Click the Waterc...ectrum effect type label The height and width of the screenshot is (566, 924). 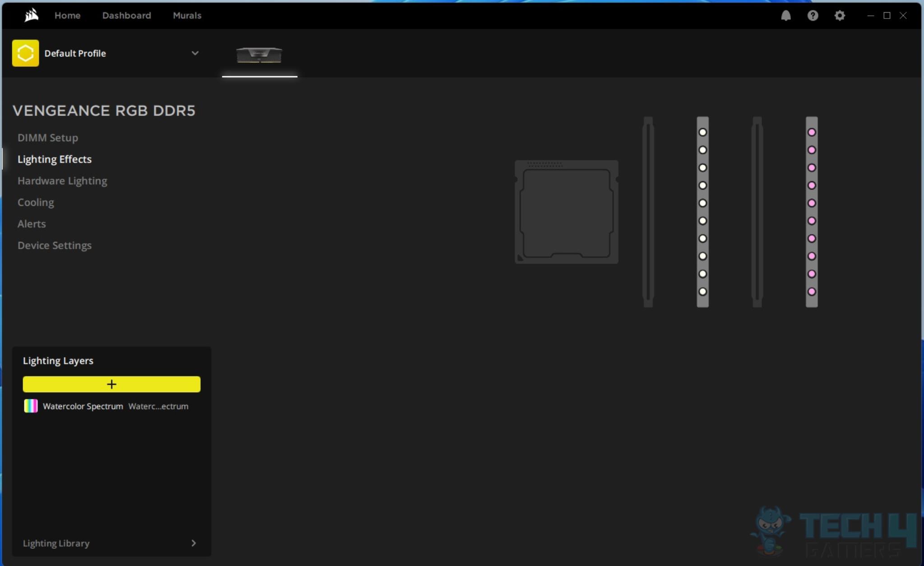point(158,406)
